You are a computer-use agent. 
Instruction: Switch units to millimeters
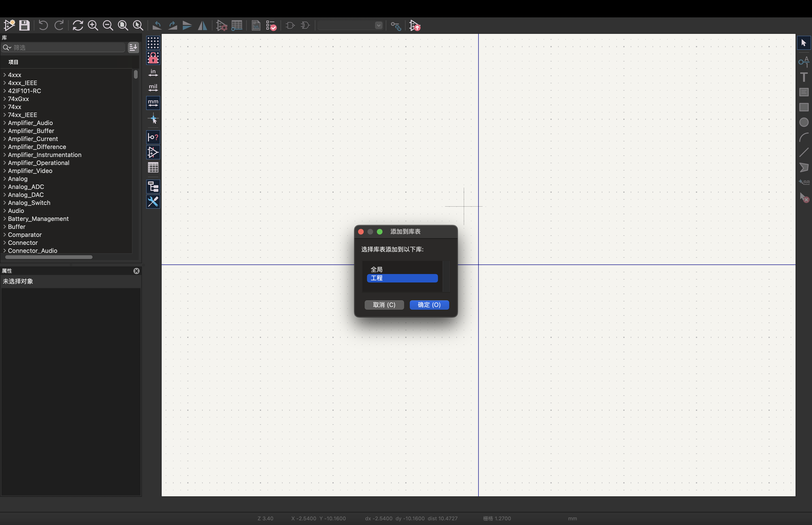point(153,103)
